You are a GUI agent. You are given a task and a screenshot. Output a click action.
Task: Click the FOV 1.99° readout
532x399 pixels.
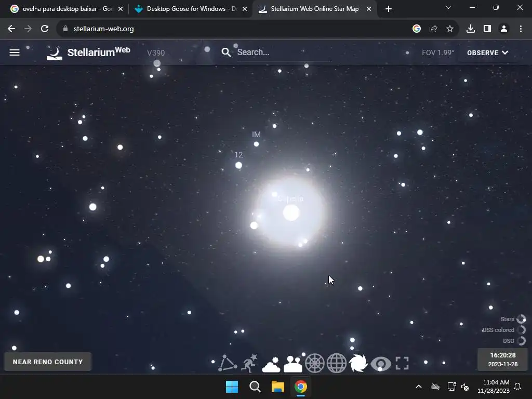(437, 52)
